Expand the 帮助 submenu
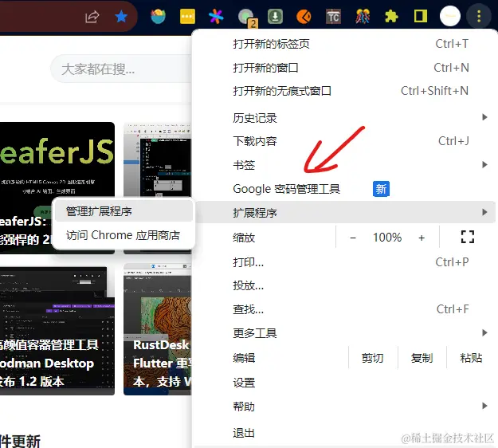This screenshot has height=448, width=498. point(346,407)
